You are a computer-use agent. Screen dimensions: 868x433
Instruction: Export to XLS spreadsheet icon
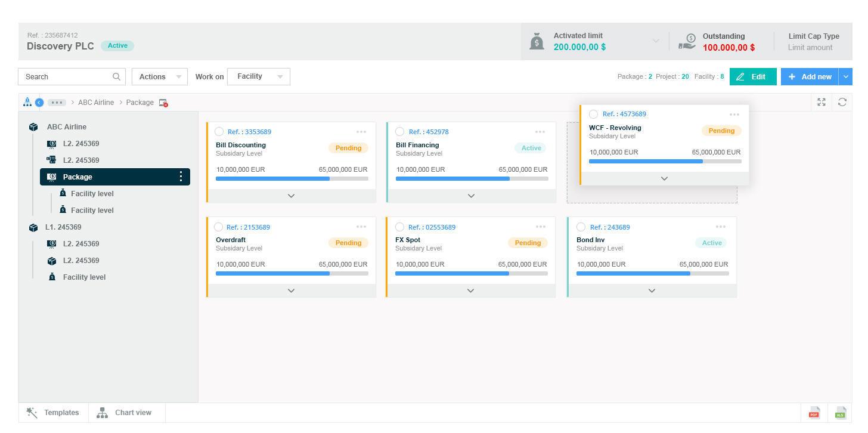pyautogui.click(x=840, y=413)
